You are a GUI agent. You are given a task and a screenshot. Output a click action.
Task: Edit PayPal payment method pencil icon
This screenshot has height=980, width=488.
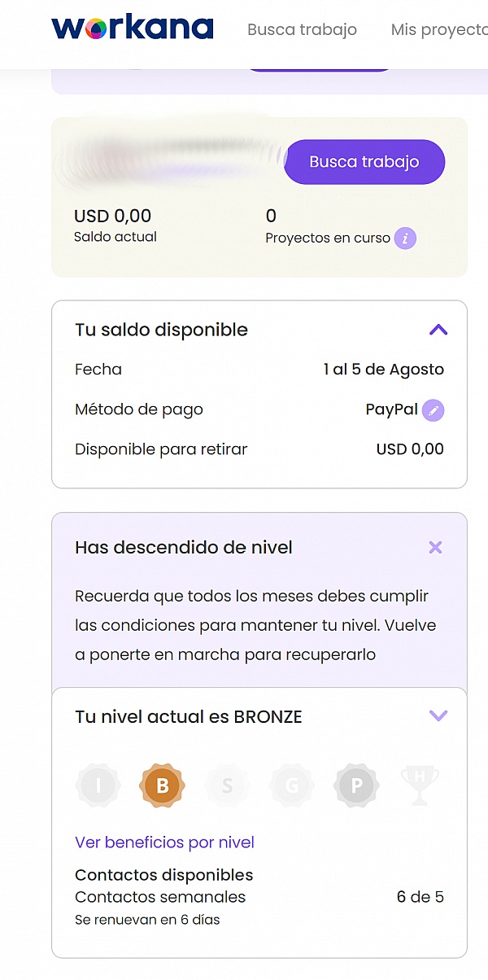[434, 410]
